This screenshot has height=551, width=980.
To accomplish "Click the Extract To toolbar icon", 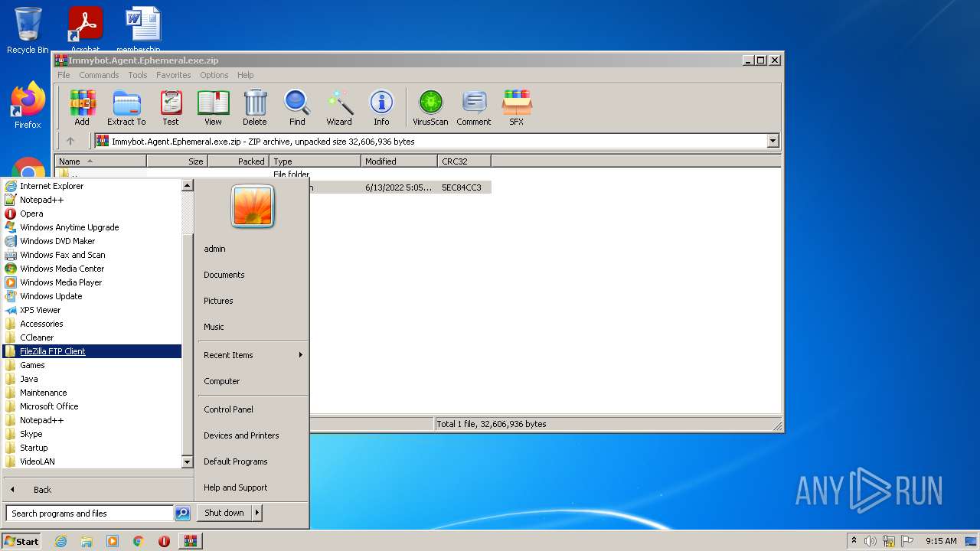I will click(126, 107).
